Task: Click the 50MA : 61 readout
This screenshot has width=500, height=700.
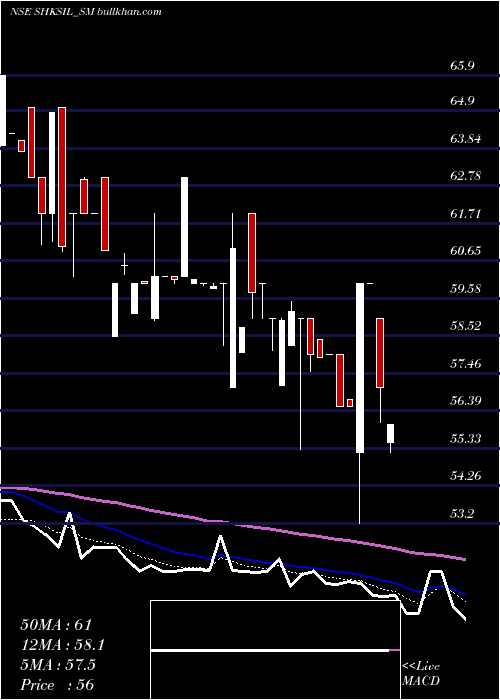Action: pyautogui.click(x=56, y=625)
